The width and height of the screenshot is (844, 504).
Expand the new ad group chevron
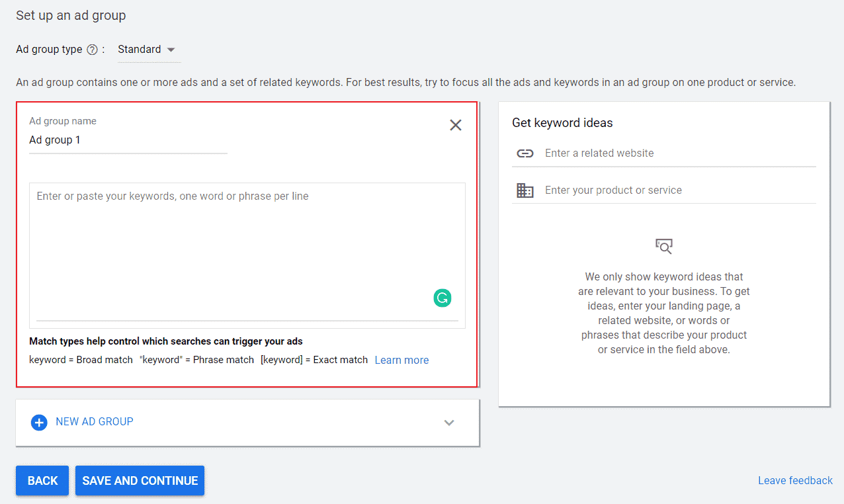tap(449, 423)
